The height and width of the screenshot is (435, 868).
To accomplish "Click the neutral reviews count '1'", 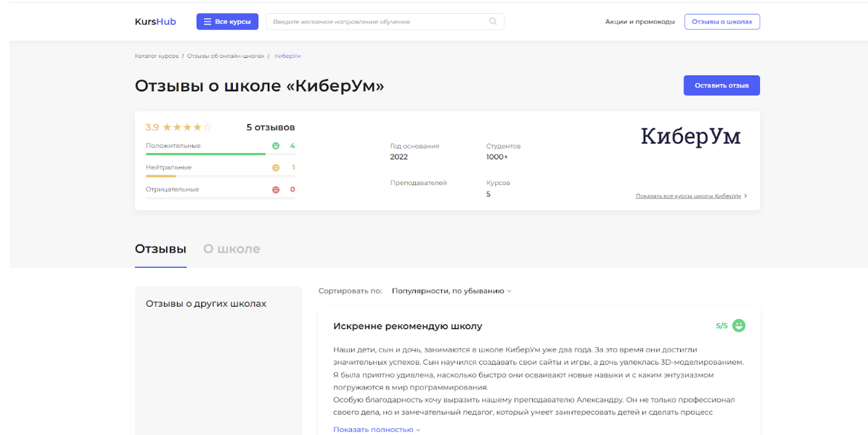I will click(292, 167).
